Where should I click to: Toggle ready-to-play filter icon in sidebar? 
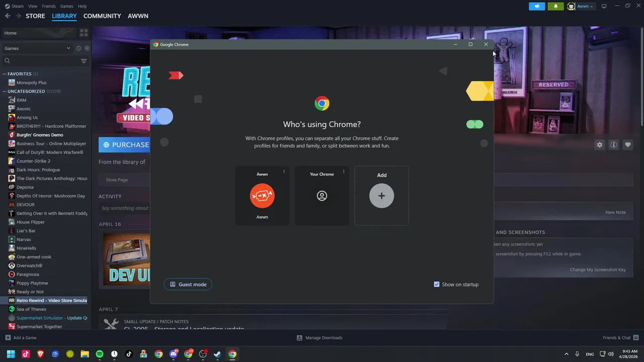click(x=87, y=48)
